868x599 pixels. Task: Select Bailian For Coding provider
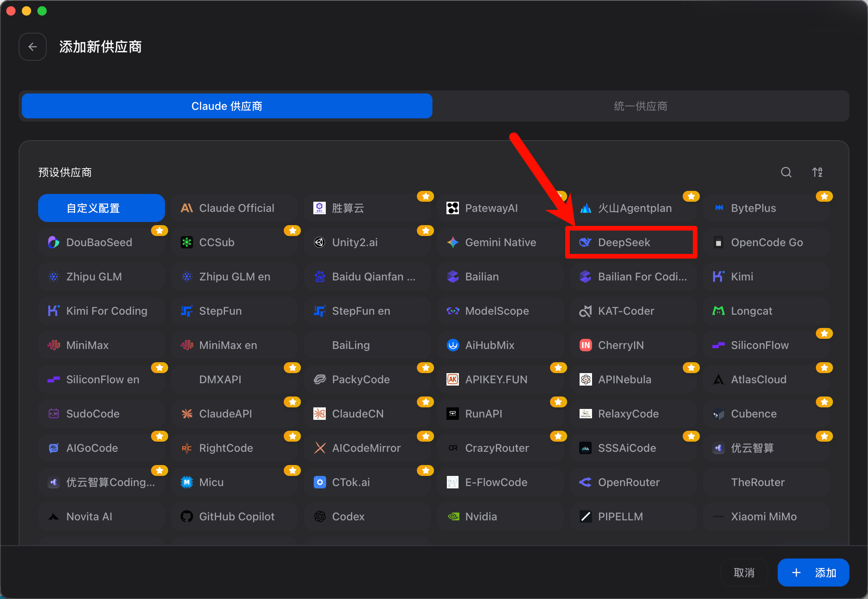(x=633, y=277)
